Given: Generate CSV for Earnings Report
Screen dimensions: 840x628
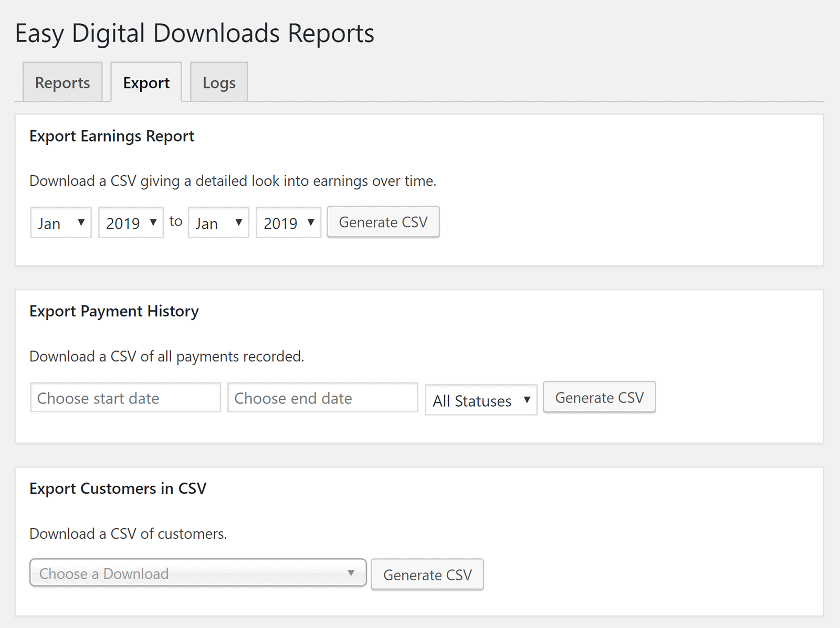Looking at the screenshot, I should coord(383,222).
